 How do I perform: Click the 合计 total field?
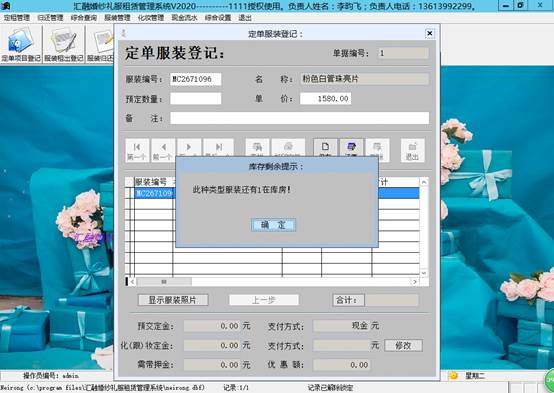pos(392,300)
